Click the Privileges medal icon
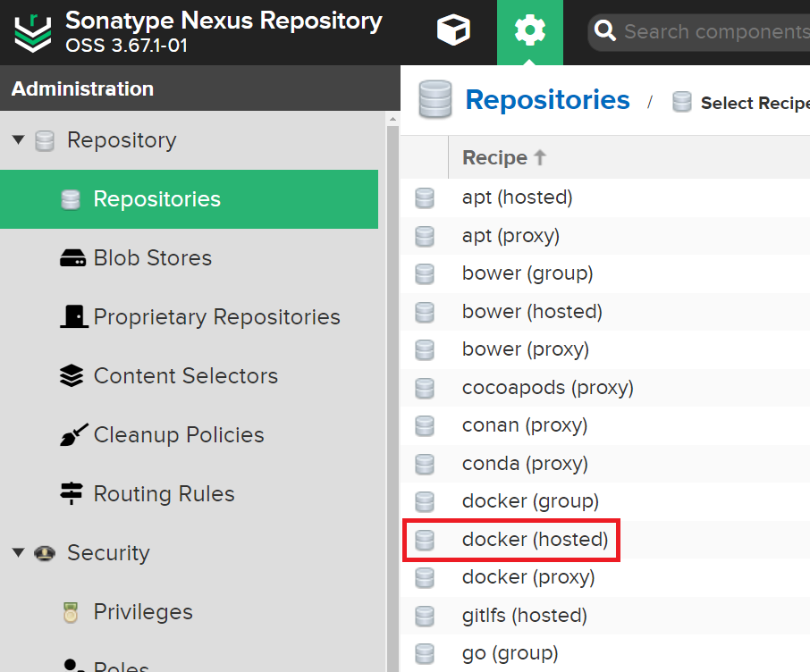The height and width of the screenshot is (672, 810). point(71,612)
